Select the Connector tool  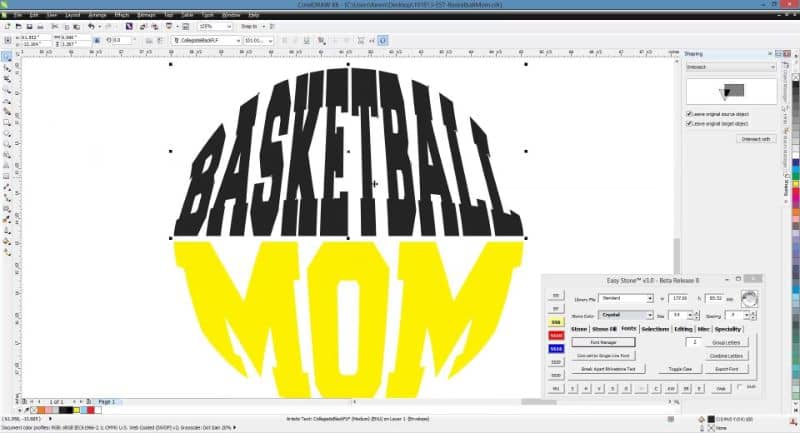click(x=7, y=198)
